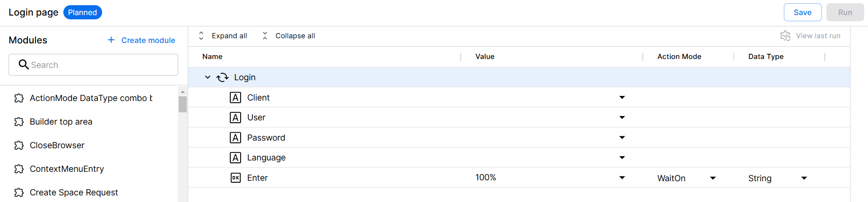The height and width of the screenshot is (202, 868).
Task: Click the Login module refresh-arrows icon
Action: coord(223,77)
